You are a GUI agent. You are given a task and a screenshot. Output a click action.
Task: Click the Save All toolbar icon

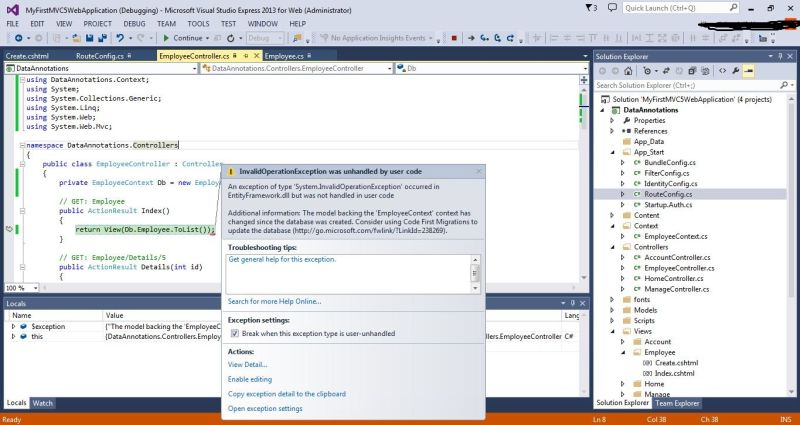click(x=102, y=38)
